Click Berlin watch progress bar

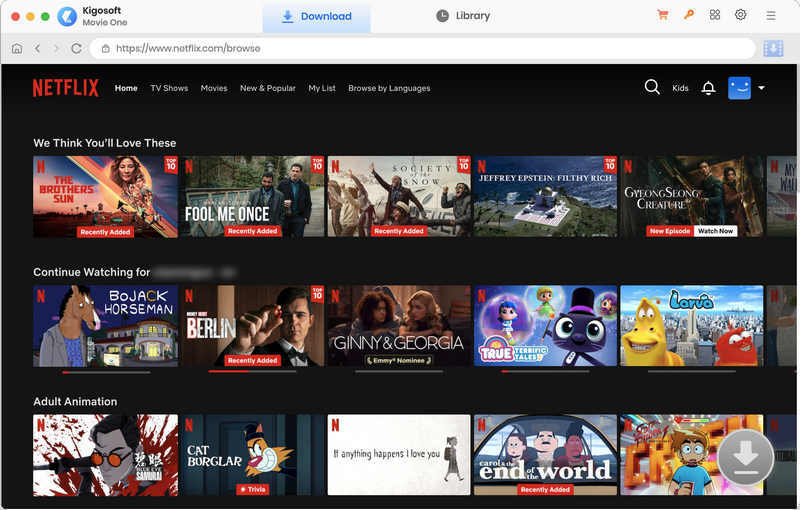[253, 371]
